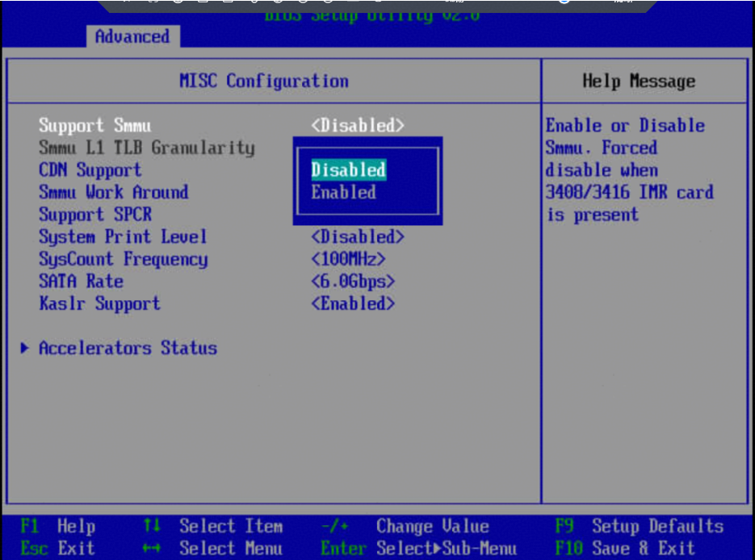Select the Advanced tab
Image resolution: width=755 pixels, height=560 pixels.
[132, 37]
